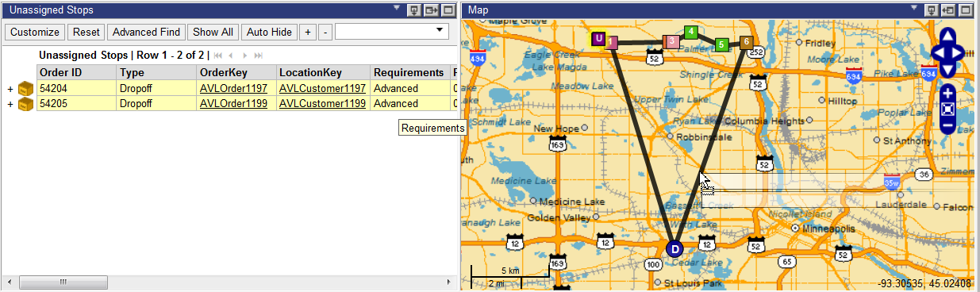Open the Unassigned Stops panel menu arrow
Screen dimensions: 980x292
coord(398,9)
